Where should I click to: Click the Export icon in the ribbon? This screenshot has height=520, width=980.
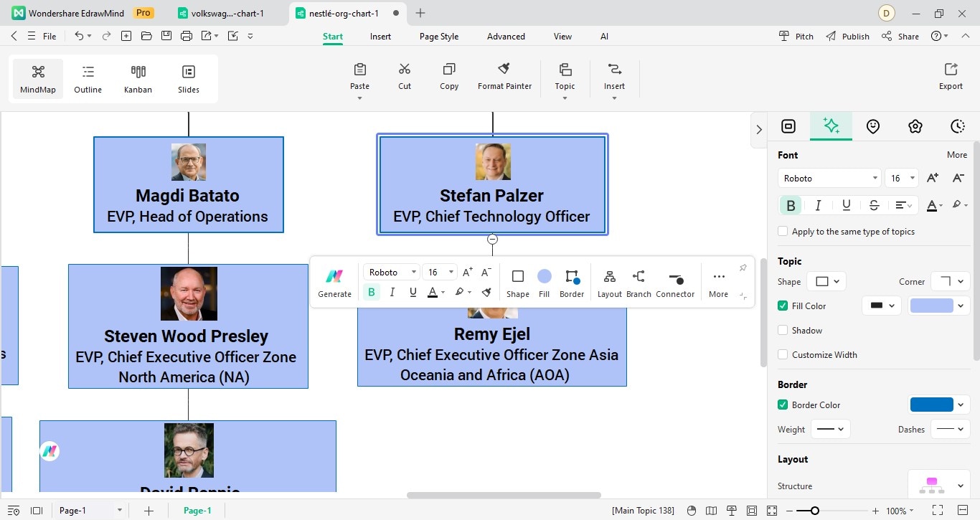951,69
